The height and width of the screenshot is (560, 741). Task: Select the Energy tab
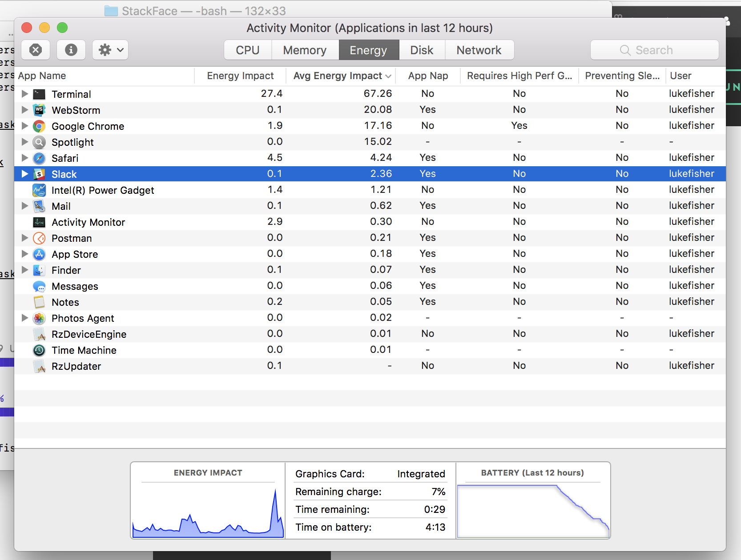point(369,50)
